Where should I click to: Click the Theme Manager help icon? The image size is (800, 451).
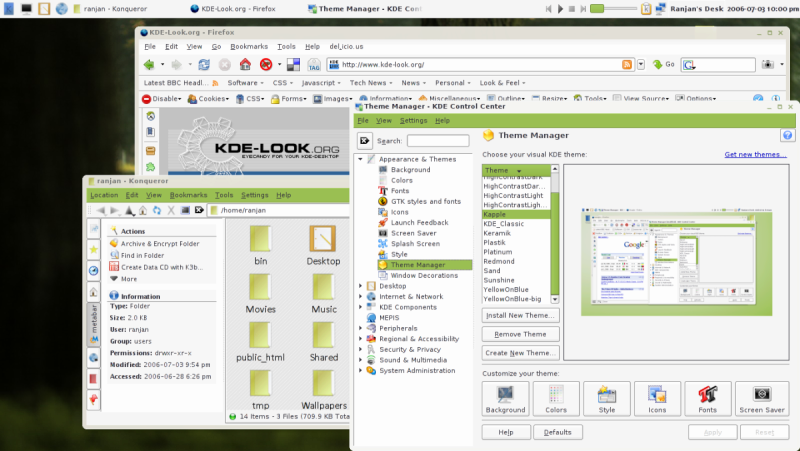[x=787, y=135]
